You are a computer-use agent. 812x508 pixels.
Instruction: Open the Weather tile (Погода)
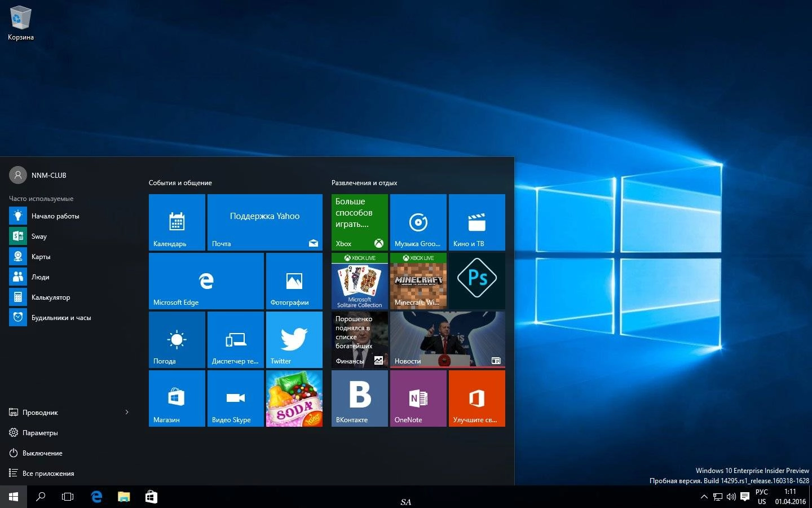(177, 340)
